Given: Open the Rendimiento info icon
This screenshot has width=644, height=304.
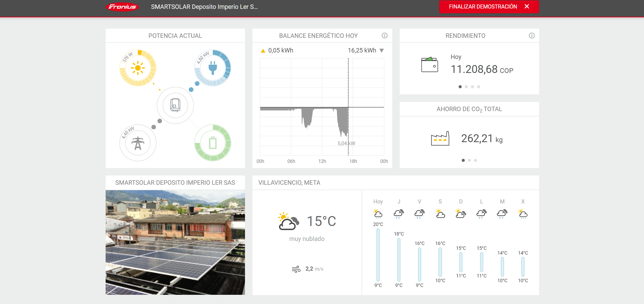Looking at the screenshot, I should (x=532, y=36).
